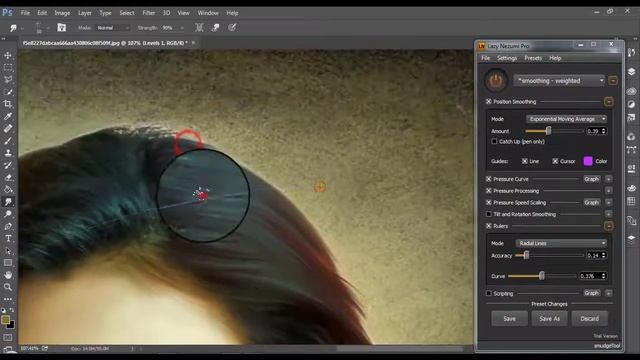
Task: Toggle Pressure Processing checkbox
Action: [489, 191]
